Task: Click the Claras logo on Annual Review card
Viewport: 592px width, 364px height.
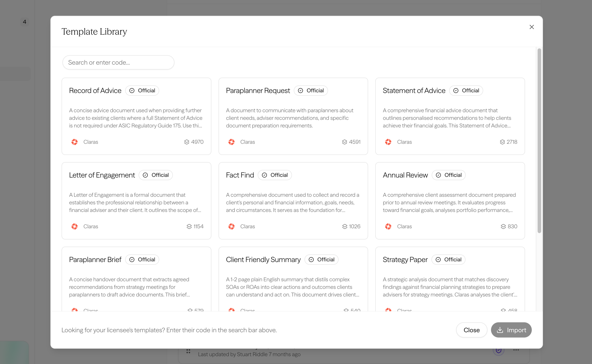Action: pyautogui.click(x=388, y=226)
